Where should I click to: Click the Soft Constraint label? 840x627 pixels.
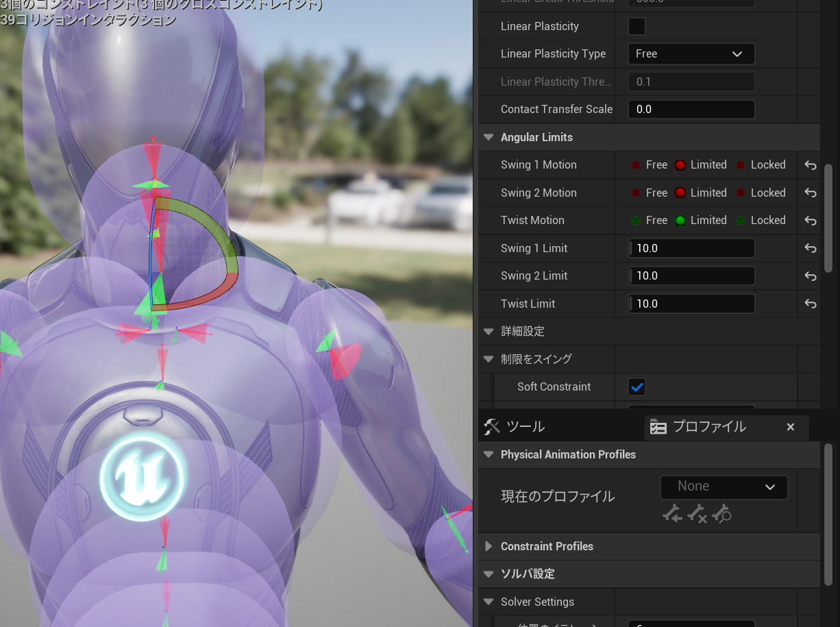coord(554,387)
